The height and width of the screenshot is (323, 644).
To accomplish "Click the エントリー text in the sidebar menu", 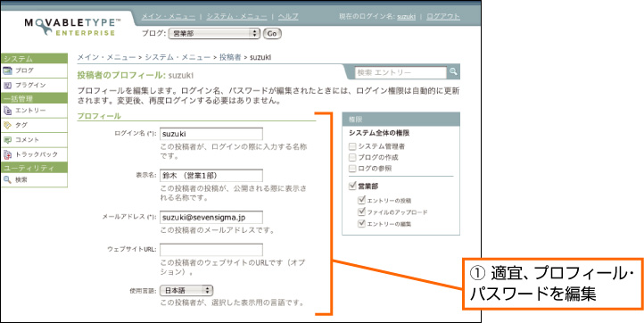I will [30, 111].
